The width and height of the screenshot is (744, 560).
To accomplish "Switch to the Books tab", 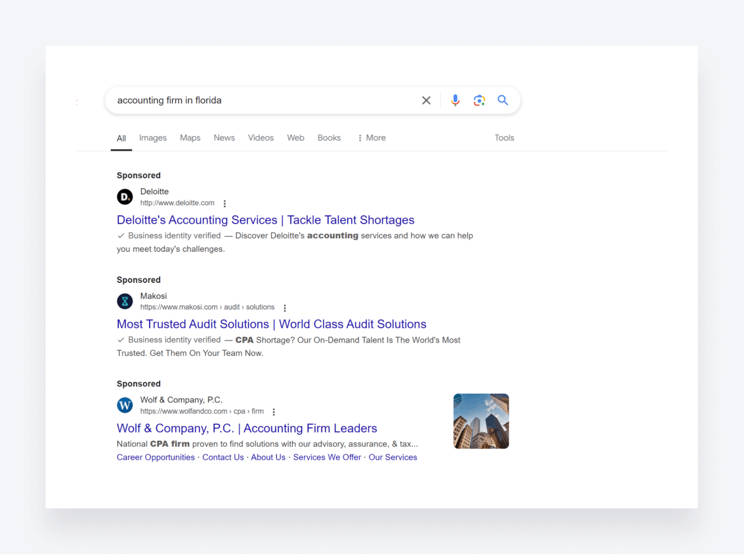I will pyautogui.click(x=329, y=138).
